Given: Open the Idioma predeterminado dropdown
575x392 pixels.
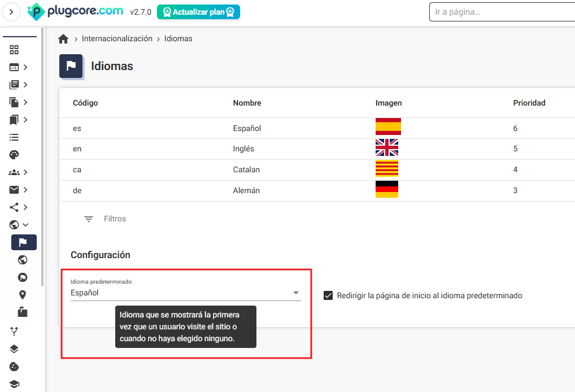Looking at the screenshot, I should pos(185,293).
